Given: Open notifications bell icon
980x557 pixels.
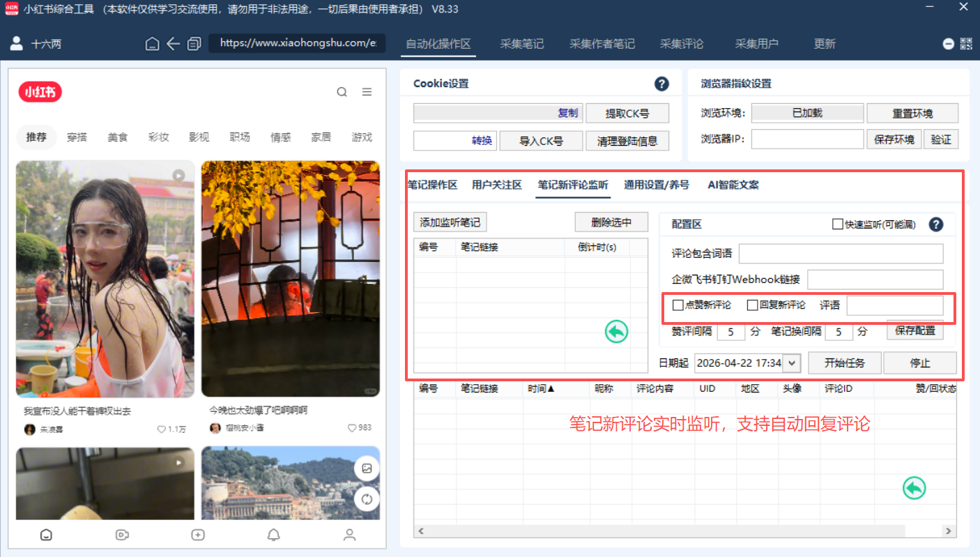Looking at the screenshot, I should [x=274, y=535].
